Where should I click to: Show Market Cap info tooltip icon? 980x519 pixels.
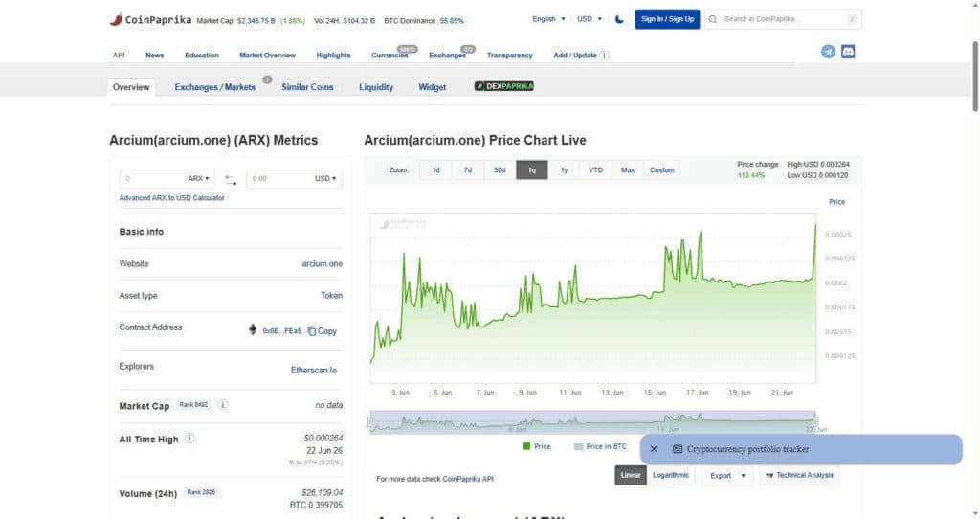(x=222, y=405)
